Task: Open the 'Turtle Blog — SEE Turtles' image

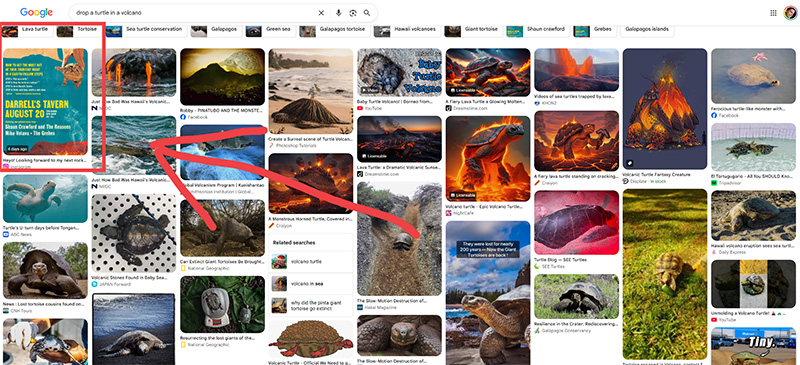Action: pos(577,223)
